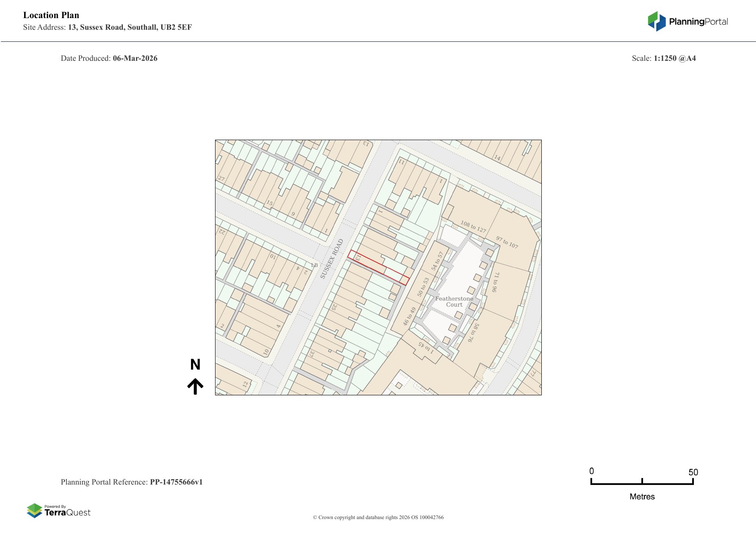
Task: Select the red-outlined site boundary
Action: coord(378,267)
